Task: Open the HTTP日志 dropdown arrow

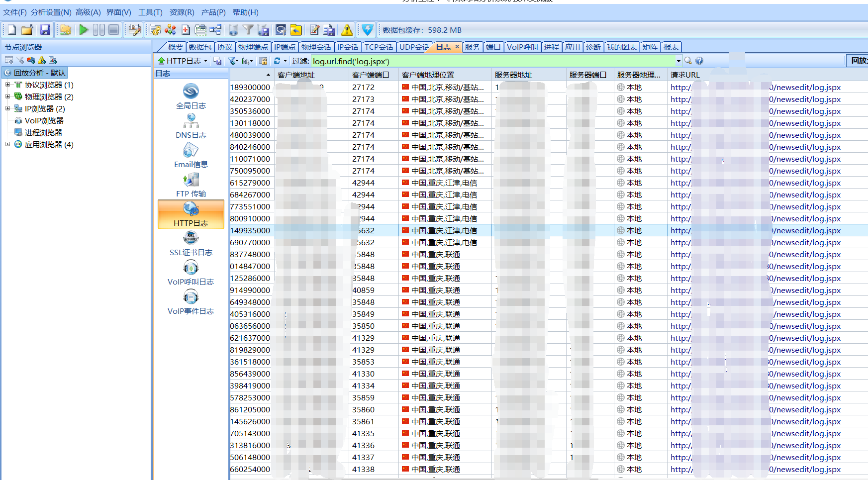Action: [x=205, y=61]
